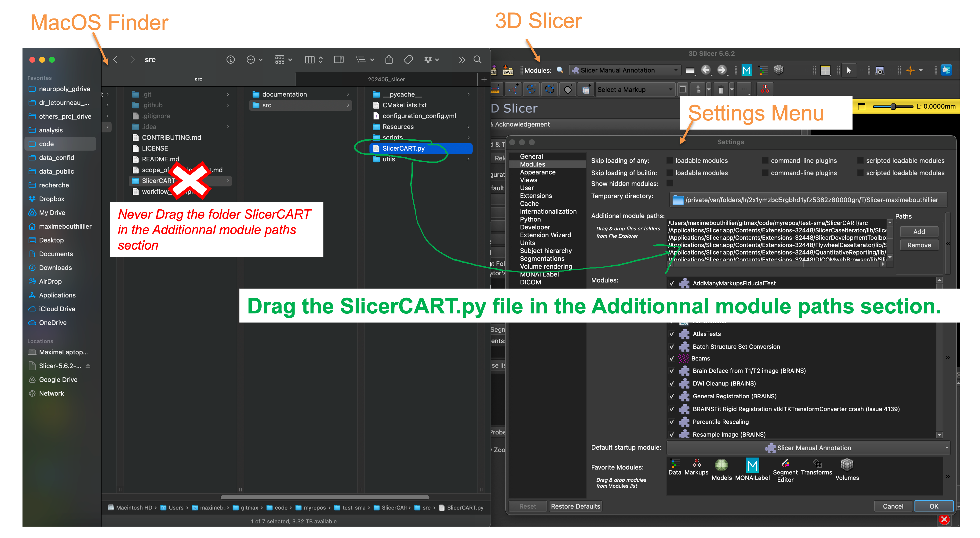Uncheck AtlasTests module
Viewport: 980px width, 538px height.
point(671,334)
